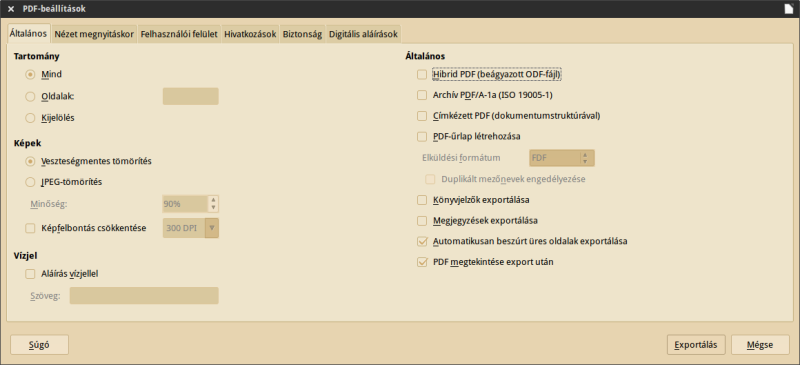
Task: Choose the Kijelölés range option
Action: [x=30, y=118]
